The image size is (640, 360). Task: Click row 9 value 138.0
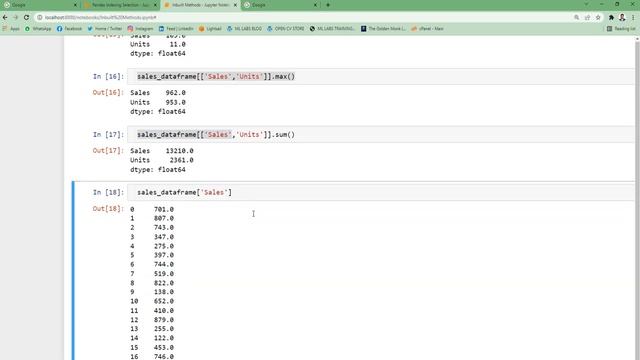164,292
